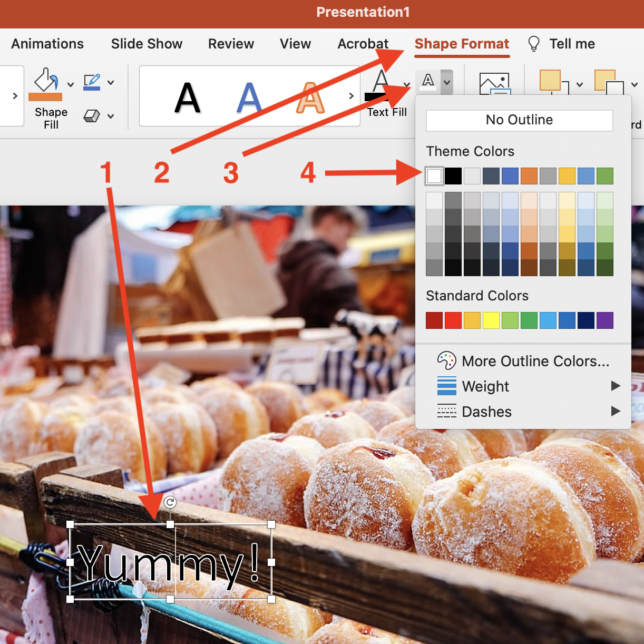Click the Dashes pattern icon
Viewport: 644px width, 644px height.
tap(447, 411)
